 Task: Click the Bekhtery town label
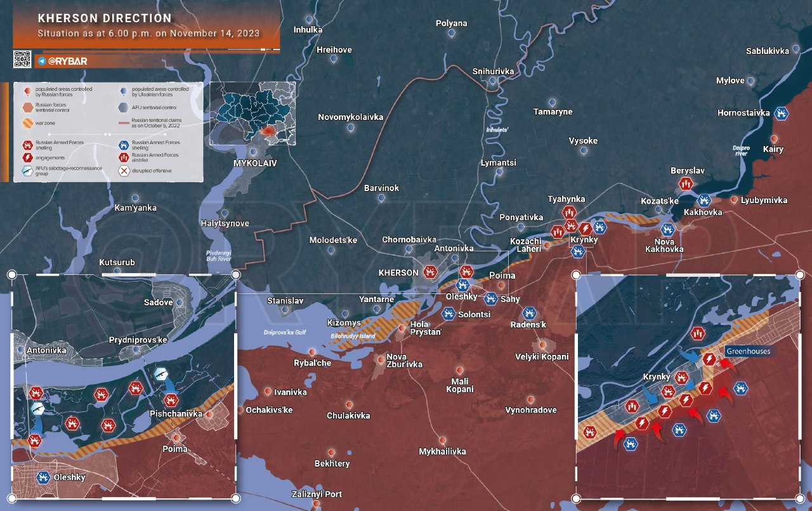click(332, 463)
